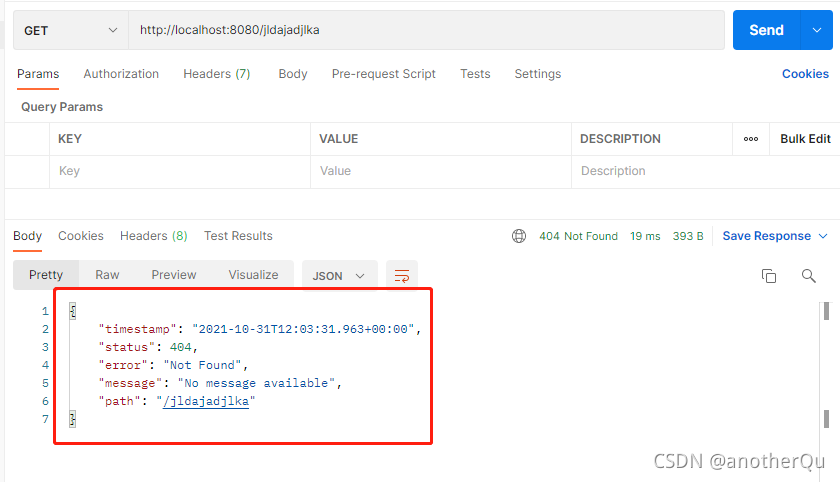
Task: Open the three-dots column options
Action: point(751,139)
